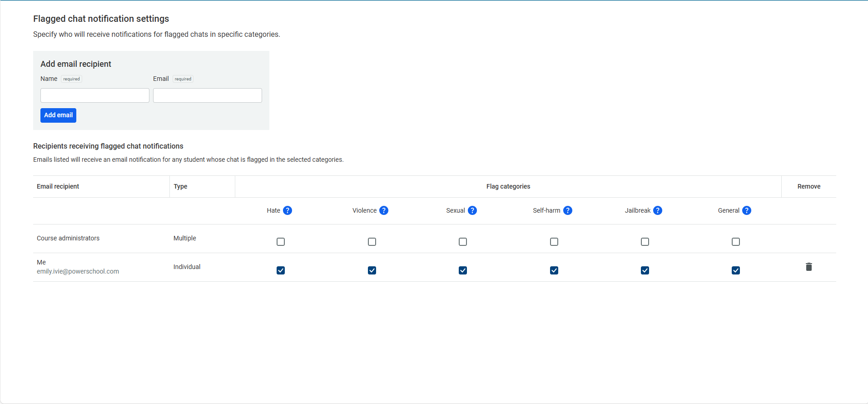Open the General category help icon
868x404 pixels.
click(x=747, y=210)
